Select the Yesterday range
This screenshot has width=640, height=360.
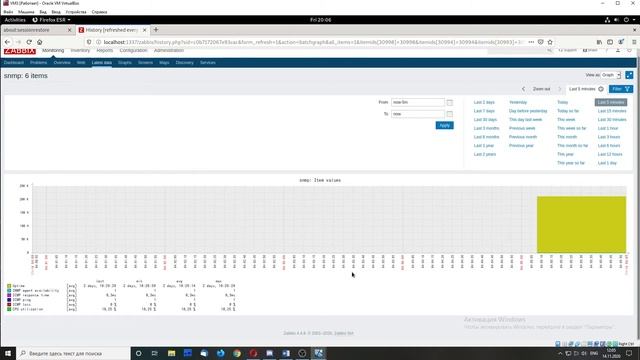coord(518,102)
